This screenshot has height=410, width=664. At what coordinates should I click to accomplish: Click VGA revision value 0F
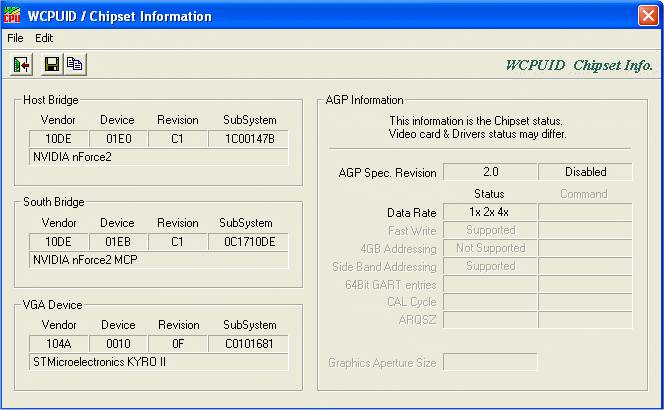click(x=178, y=344)
